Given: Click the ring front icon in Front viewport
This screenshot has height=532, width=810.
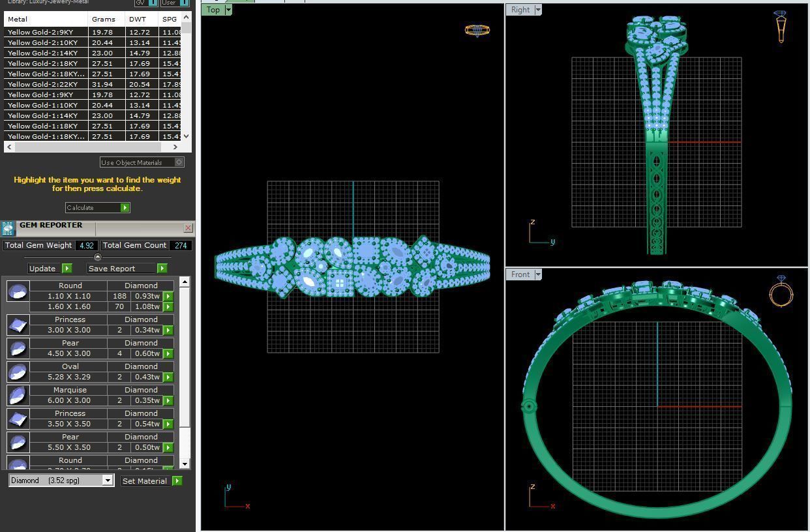Looking at the screenshot, I should pos(781,291).
